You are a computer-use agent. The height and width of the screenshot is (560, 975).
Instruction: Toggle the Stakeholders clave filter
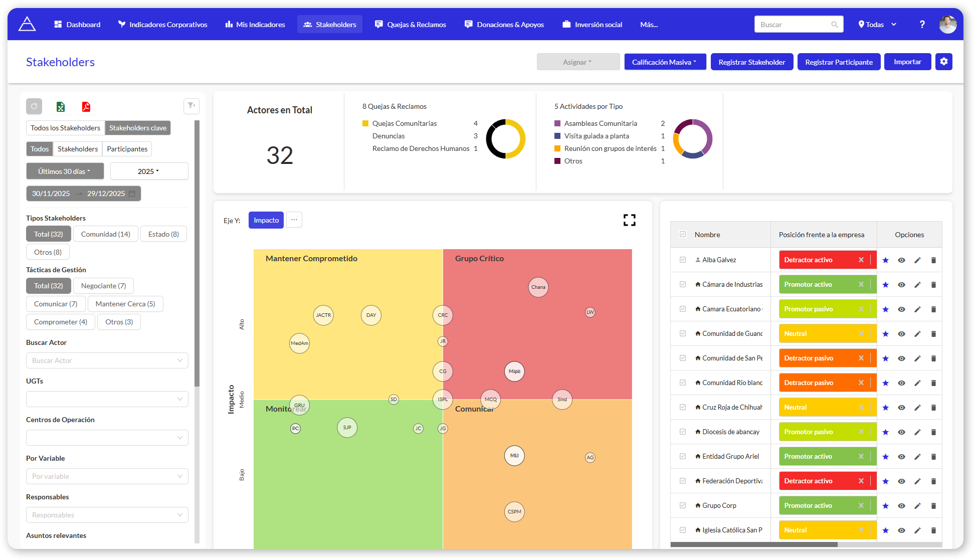(x=137, y=127)
